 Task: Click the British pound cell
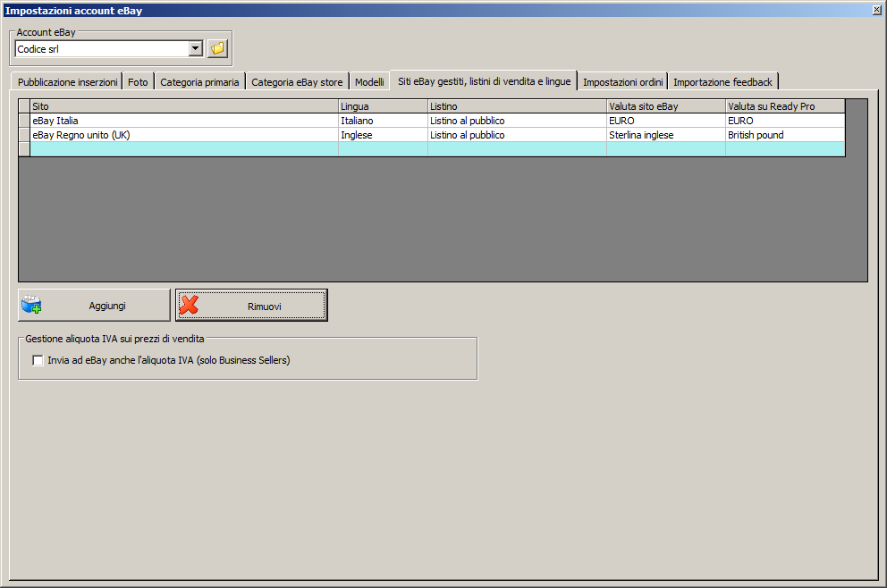[x=785, y=135]
